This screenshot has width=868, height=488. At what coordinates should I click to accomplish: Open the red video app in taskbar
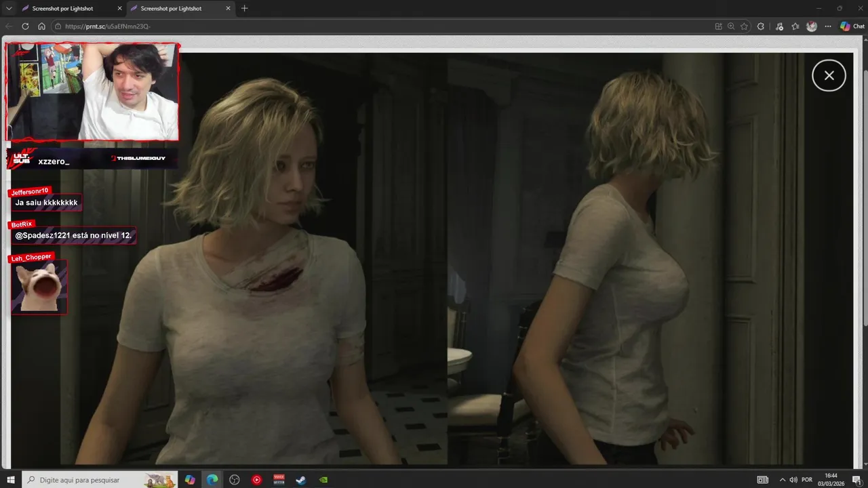click(x=279, y=480)
